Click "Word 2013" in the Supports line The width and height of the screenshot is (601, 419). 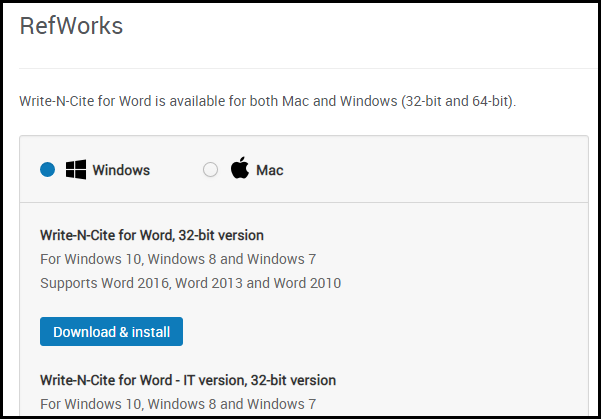coord(209,283)
